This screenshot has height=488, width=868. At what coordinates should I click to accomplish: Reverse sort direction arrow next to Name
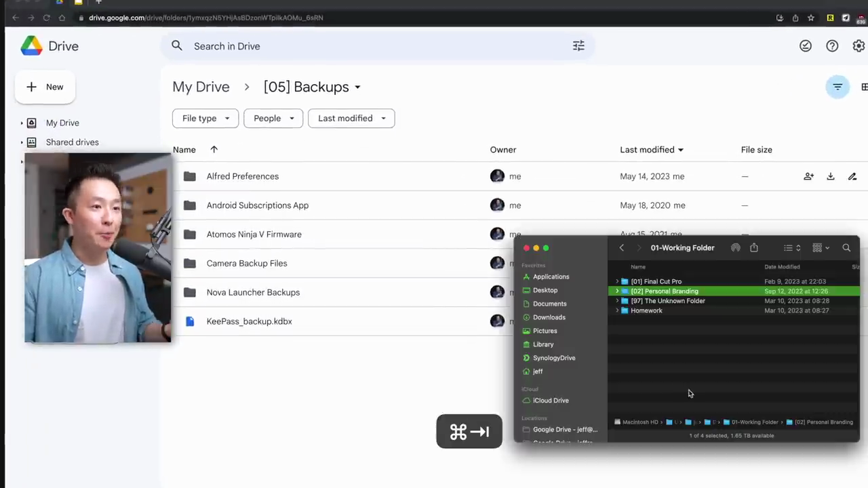coord(214,150)
